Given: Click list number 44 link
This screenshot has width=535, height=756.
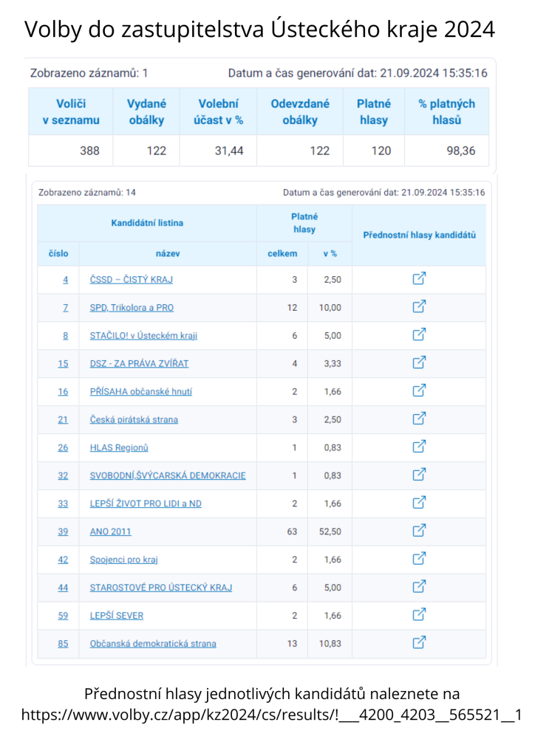Looking at the screenshot, I should [64, 587].
